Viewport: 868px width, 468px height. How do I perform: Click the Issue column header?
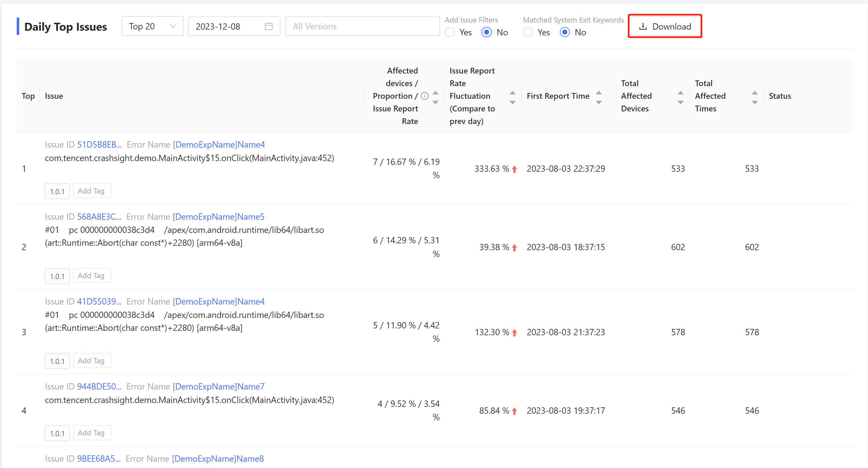pyautogui.click(x=54, y=96)
